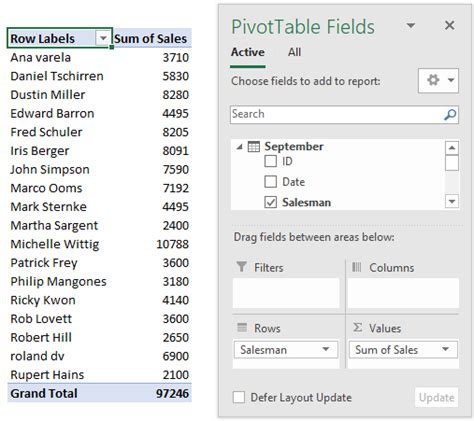Open the Row Labels filter dropdown
This screenshot has height=421, width=474.
[x=103, y=38]
